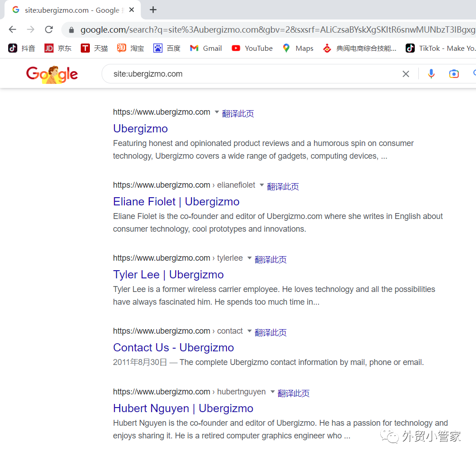The image size is (476, 457).
Task: Open the TikTok - Make Yo... bookmark
Action: 440,48
